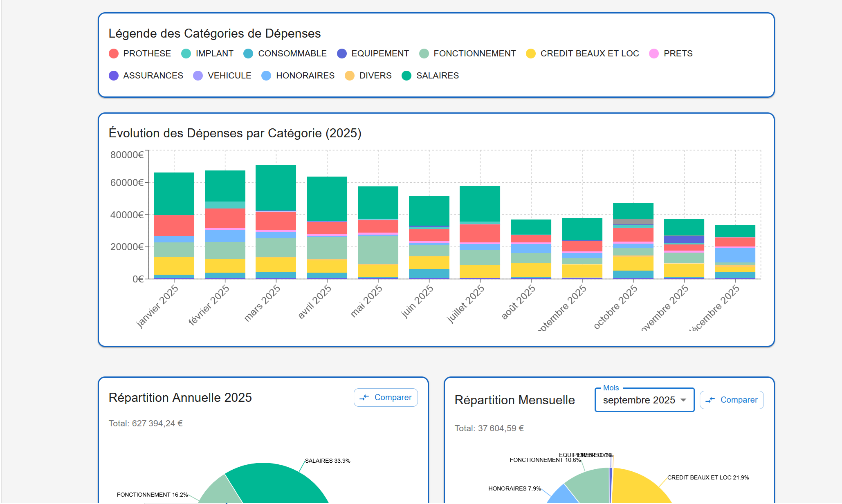Click the CREDIT BEAUX ET LOC 21.9% label
The width and height of the screenshot is (842, 504).
tap(708, 477)
